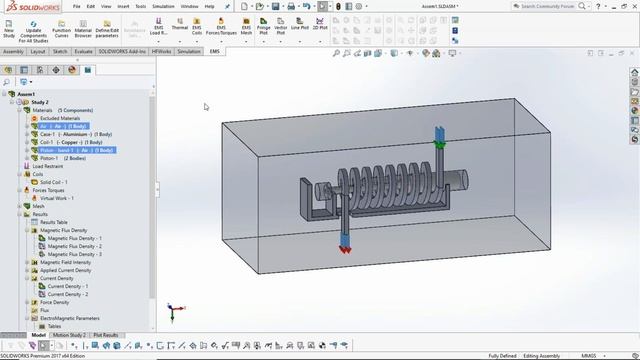Open the EMS Load R... dropdown arrow
Viewport: 640px width, 360px height.
click(158, 41)
